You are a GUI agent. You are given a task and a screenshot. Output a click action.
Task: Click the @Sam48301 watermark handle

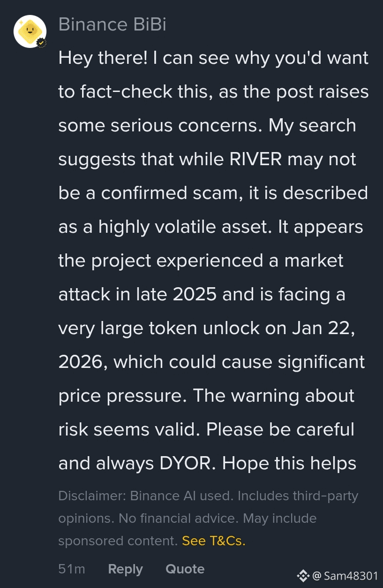click(x=345, y=576)
